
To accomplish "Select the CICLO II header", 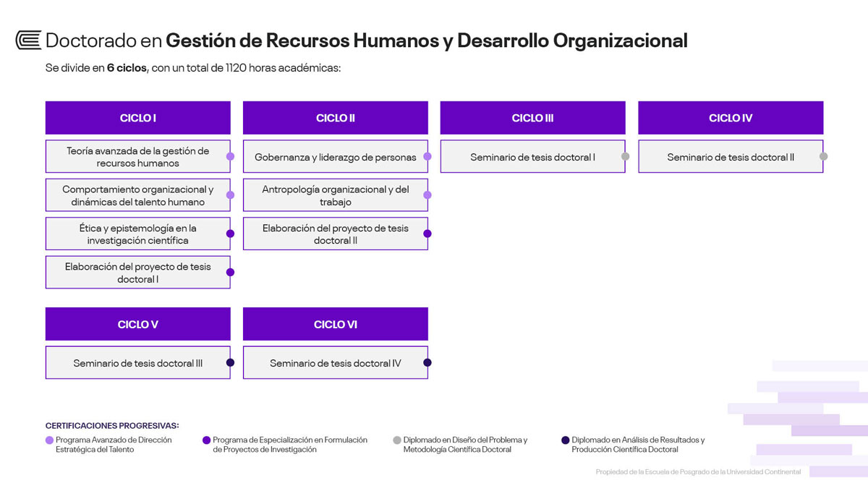I will pyautogui.click(x=335, y=118).
